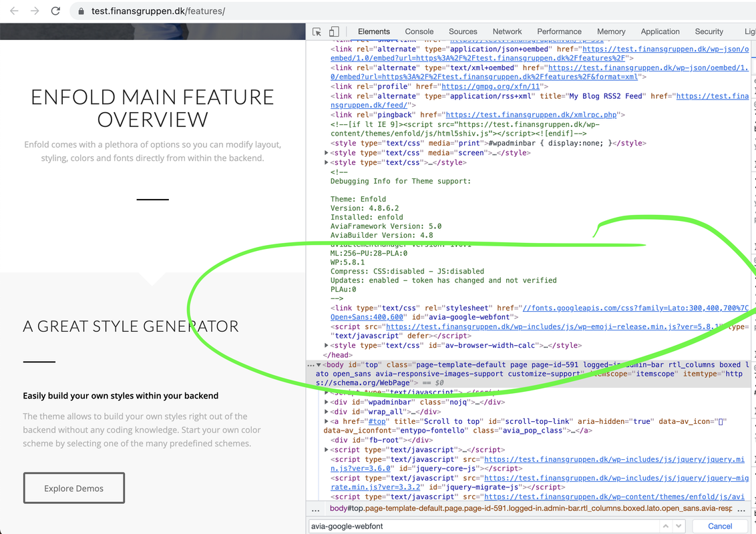Open the jquery-migrate.min.js source link

click(540, 483)
